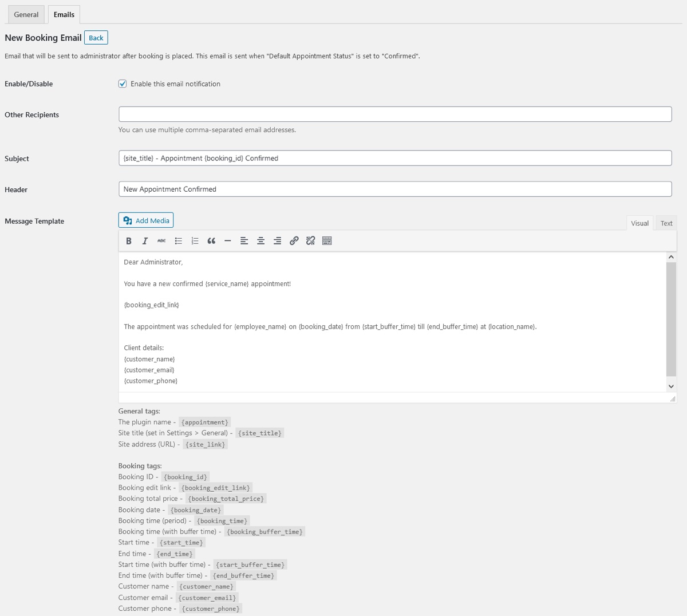Insert a blockquote
The image size is (687, 616).
click(211, 241)
